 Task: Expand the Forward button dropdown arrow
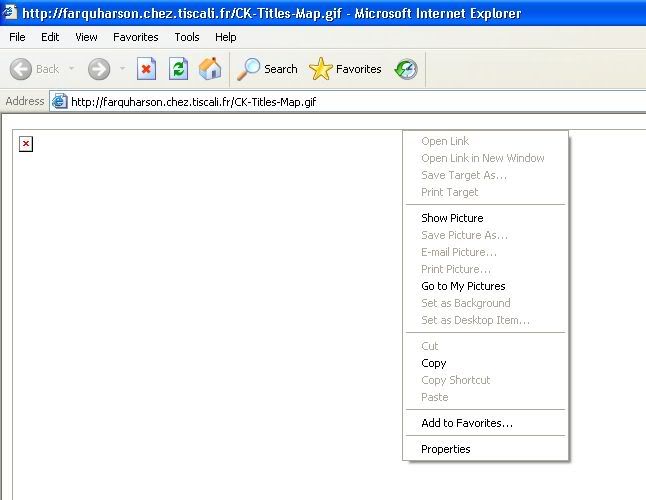pyautogui.click(x=122, y=68)
